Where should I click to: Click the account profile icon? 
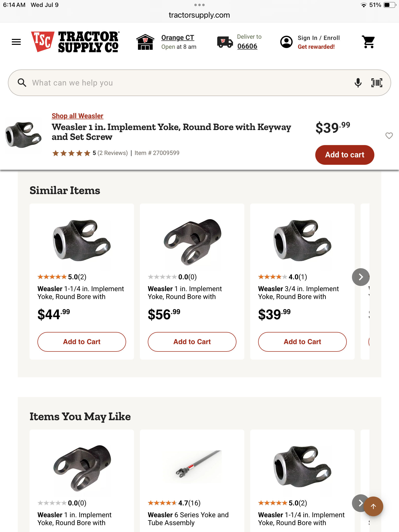[x=286, y=42]
